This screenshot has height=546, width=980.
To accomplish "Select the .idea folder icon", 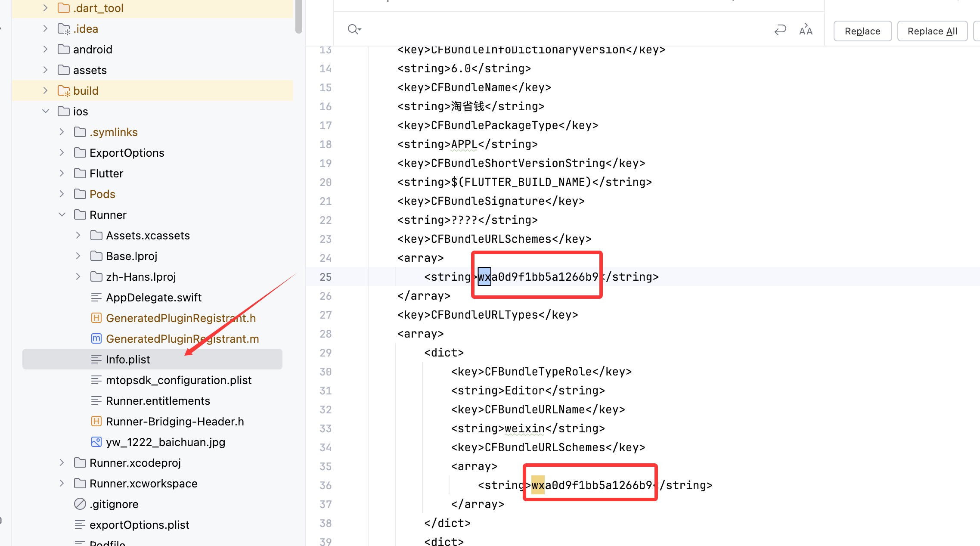I will point(64,29).
